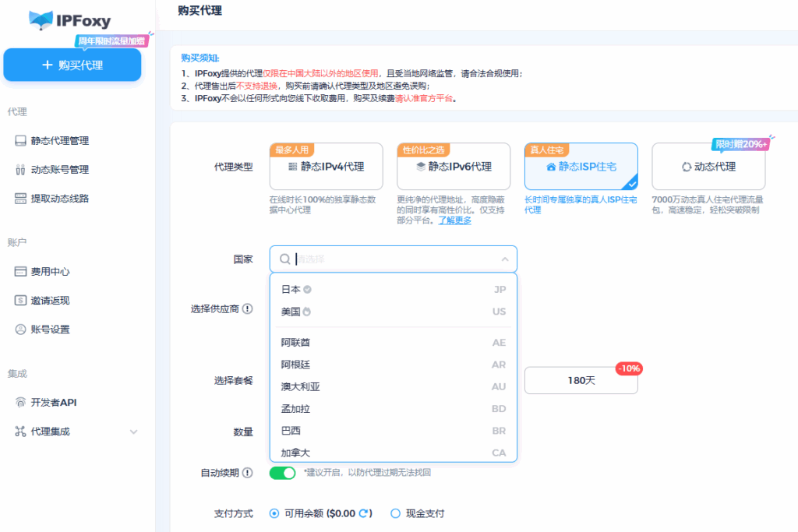The width and height of the screenshot is (798, 532).
Task: Click the 提取动态线路 sidebar icon
Action: 20,199
